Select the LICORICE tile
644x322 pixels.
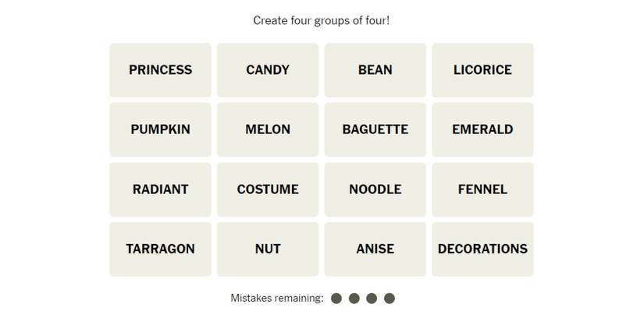[482, 70]
